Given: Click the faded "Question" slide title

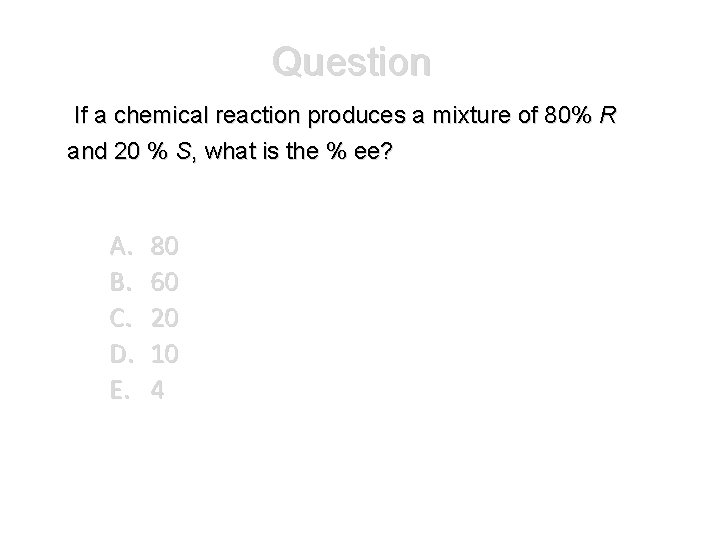Looking at the screenshot, I should click(351, 62).
